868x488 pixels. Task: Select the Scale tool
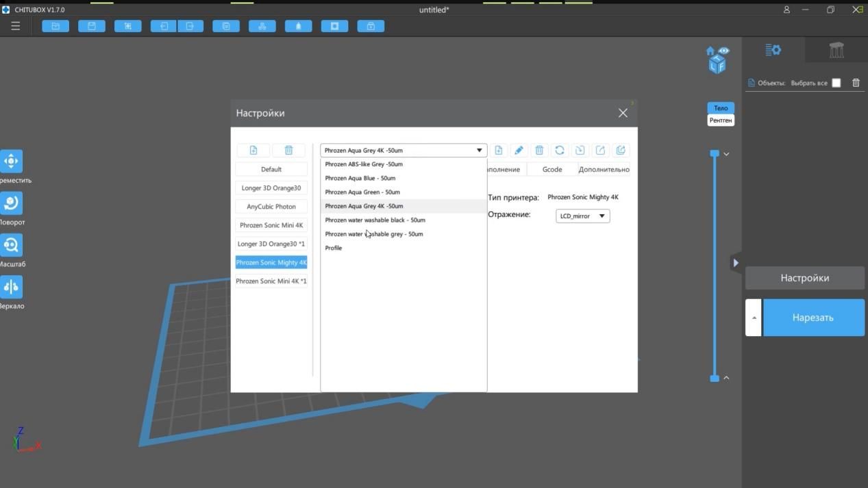(11, 245)
